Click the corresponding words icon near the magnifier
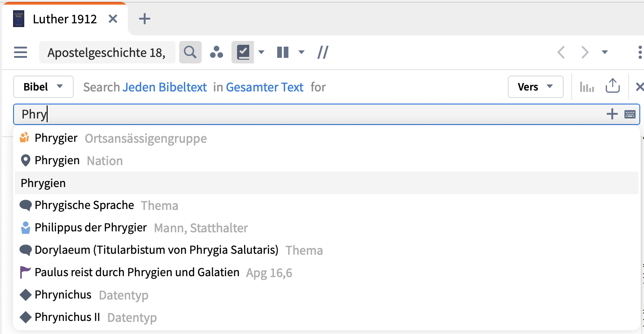 [216, 52]
